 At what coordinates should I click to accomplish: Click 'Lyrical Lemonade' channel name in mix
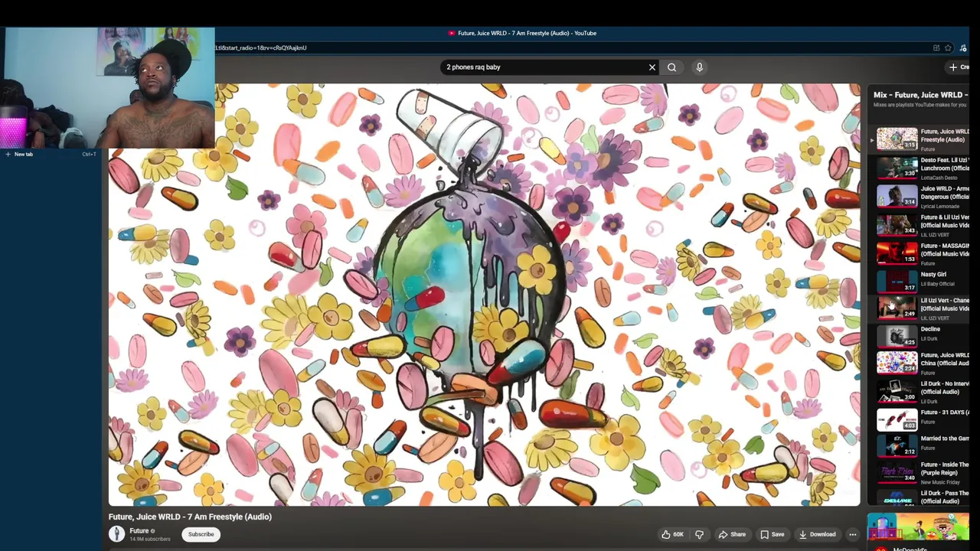pos(940,207)
